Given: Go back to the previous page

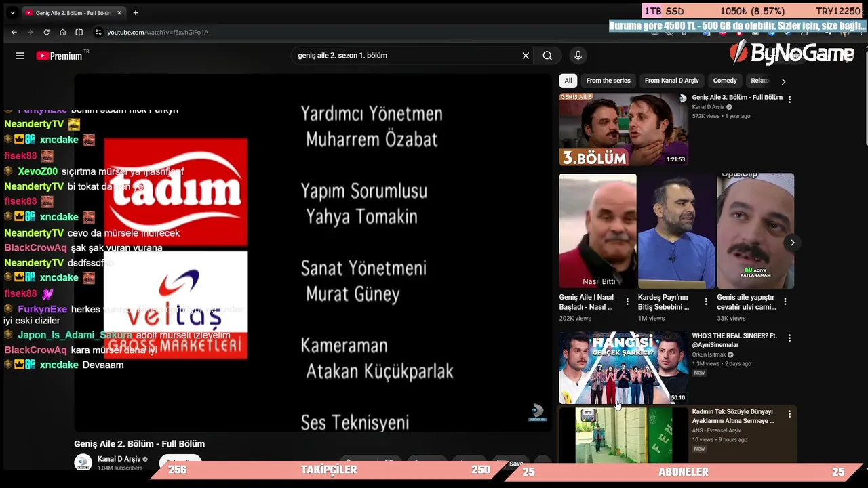Looking at the screenshot, I should 14,32.
